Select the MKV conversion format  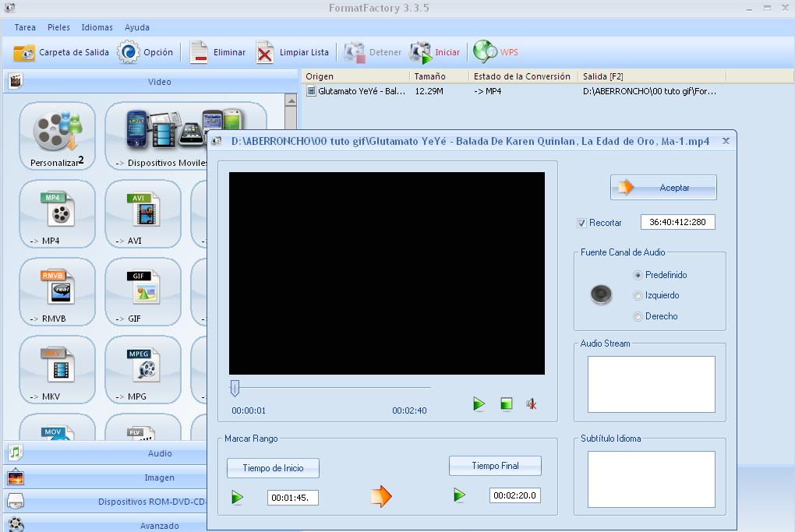click(x=57, y=369)
